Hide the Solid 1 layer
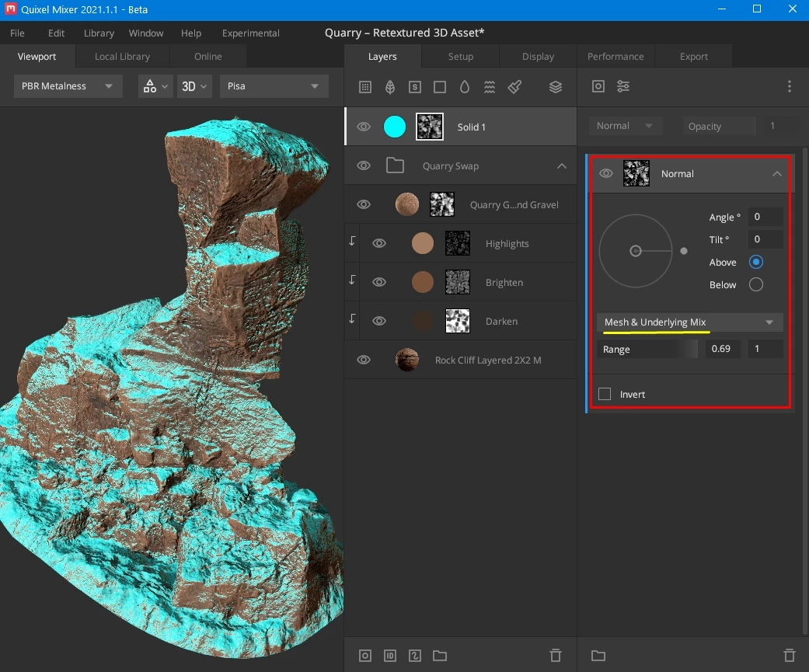Screen dimensions: 809x672 click(364, 127)
